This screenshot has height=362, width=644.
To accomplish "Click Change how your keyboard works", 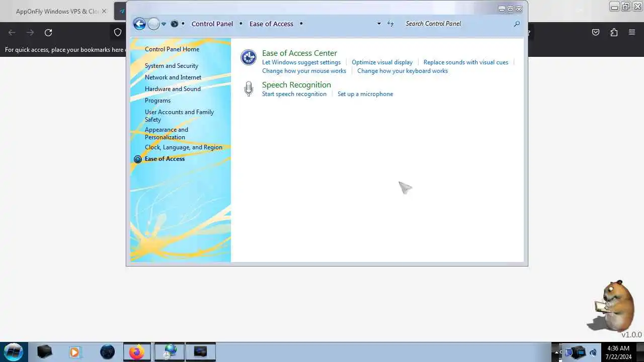I will pos(403,71).
